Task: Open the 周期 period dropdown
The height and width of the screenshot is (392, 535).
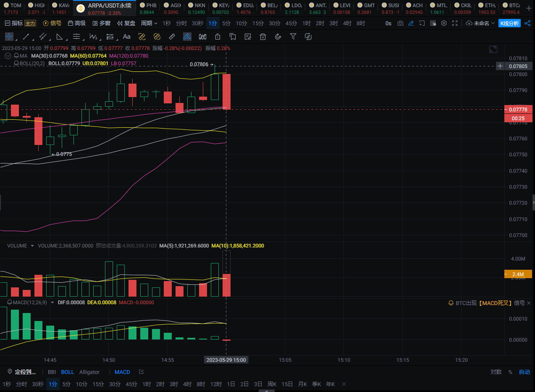Action: pyautogui.click(x=149, y=23)
